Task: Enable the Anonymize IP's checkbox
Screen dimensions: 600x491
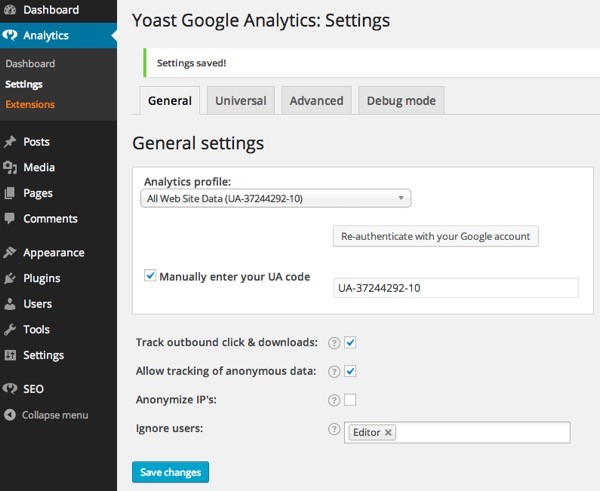Action: point(350,400)
